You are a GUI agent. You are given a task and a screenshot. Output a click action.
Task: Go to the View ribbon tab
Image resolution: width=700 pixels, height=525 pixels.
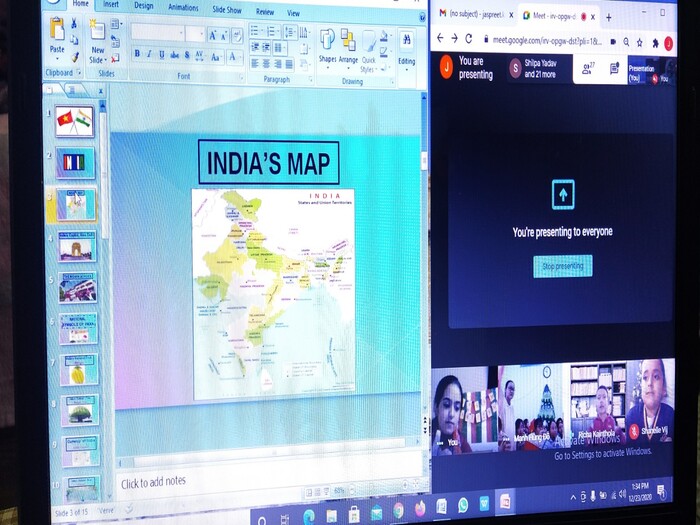293,13
